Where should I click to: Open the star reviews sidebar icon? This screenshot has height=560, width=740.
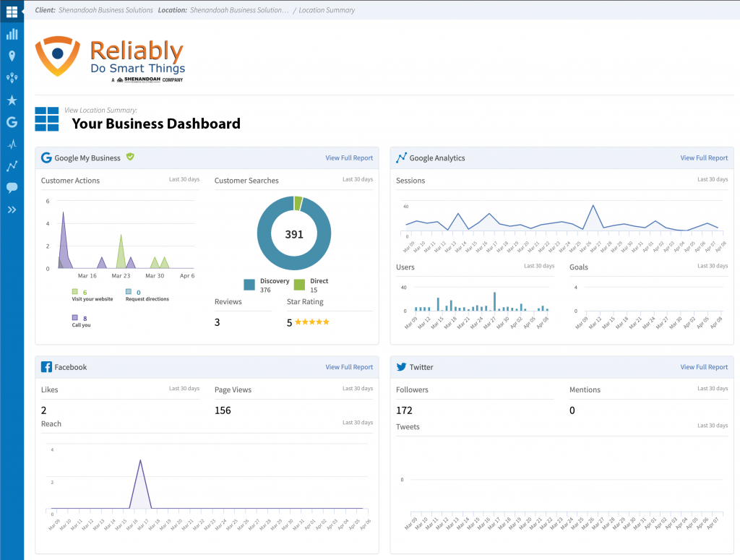pos(12,100)
